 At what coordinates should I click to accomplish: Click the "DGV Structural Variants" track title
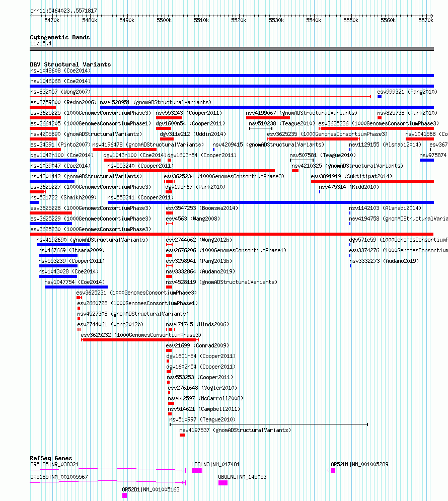(70, 64)
